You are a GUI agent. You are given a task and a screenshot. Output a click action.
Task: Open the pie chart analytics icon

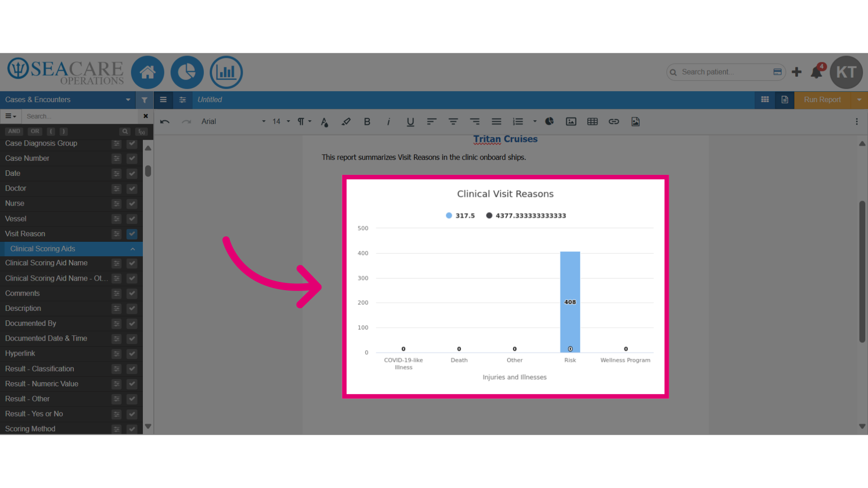pyautogui.click(x=187, y=72)
